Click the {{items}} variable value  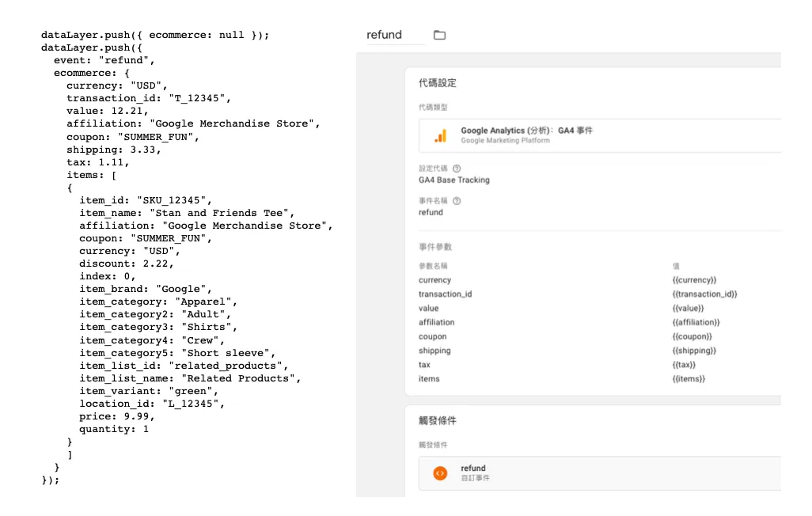(x=689, y=379)
